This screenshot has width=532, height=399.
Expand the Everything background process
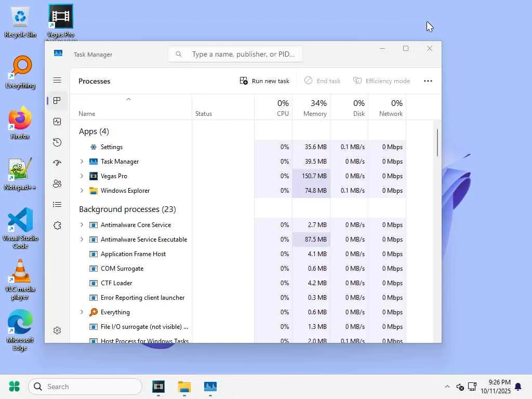point(82,312)
